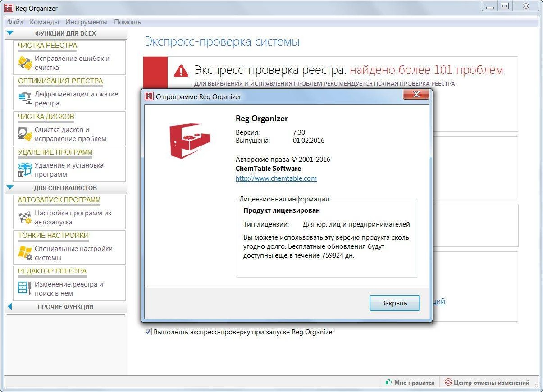Click the Windows tweaks flag icon
Screen dimensions: 543x392
(25, 253)
